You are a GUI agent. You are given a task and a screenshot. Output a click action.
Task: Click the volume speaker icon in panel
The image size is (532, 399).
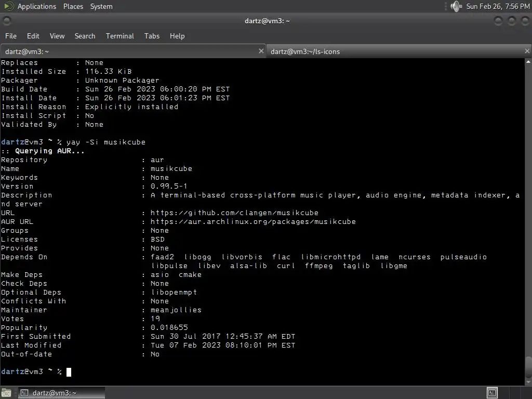click(x=456, y=6)
